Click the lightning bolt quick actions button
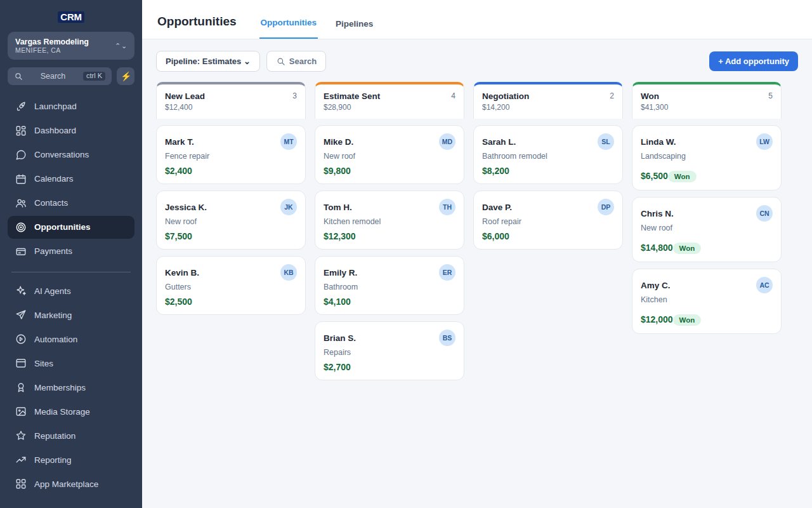Screen dimensions: 812x508 tap(126, 76)
